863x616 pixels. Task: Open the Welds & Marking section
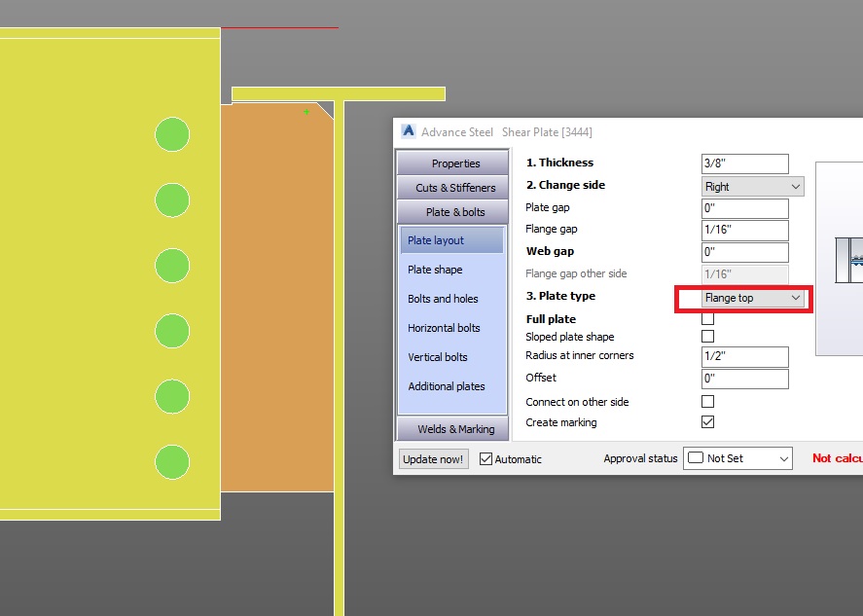point(451,428)
